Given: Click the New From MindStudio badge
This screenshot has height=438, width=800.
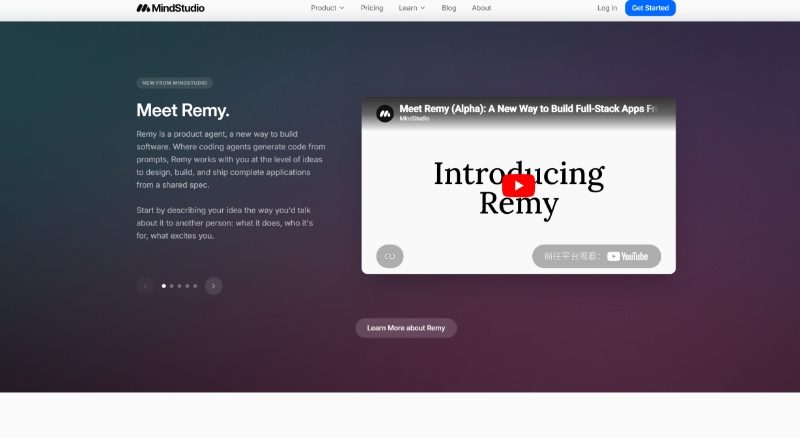Looking at the screenshot, I should point(174,83).
